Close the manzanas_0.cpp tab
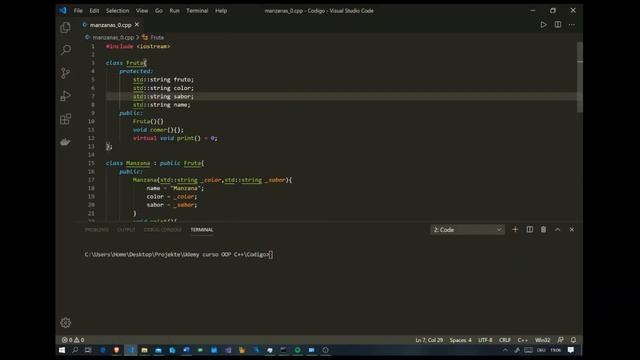Viewport: 640px width, 360px height. [137, 25]
